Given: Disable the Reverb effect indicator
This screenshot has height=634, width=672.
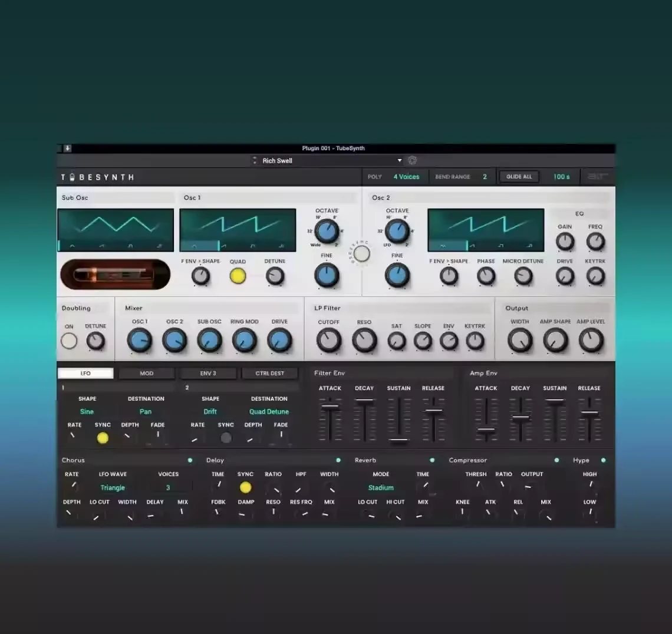Looking at the screenshot, I should click(432, 460).
